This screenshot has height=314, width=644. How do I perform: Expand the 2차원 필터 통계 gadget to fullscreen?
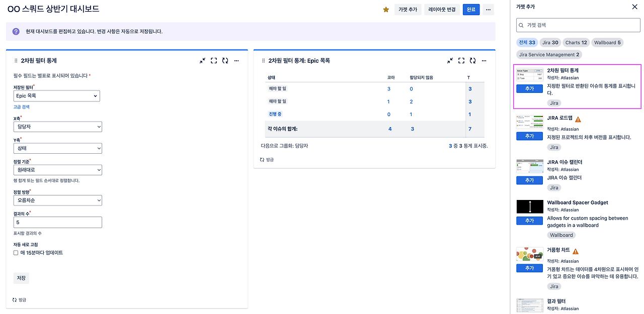(x=214, y=60)
